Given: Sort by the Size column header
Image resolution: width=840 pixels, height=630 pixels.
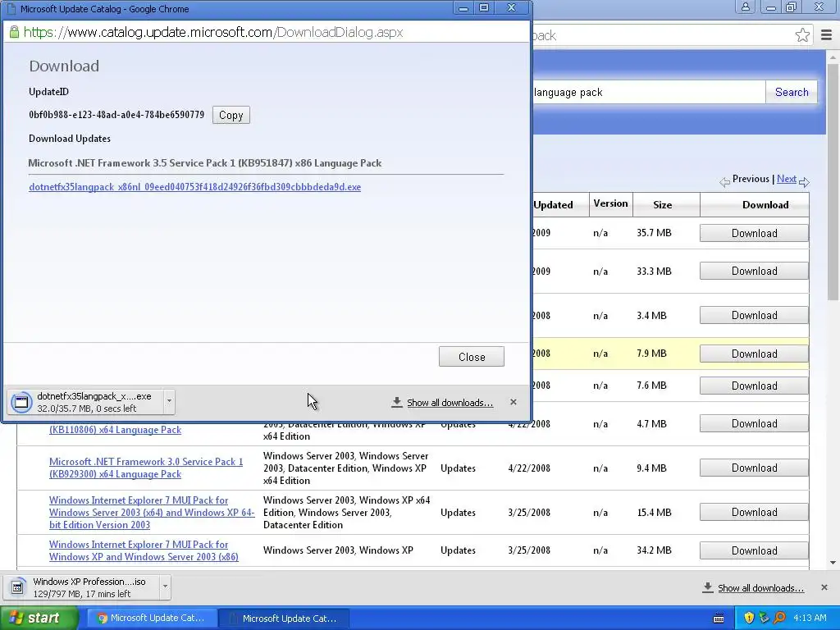Looking at the screenshot, I should (x=663, y=204).
